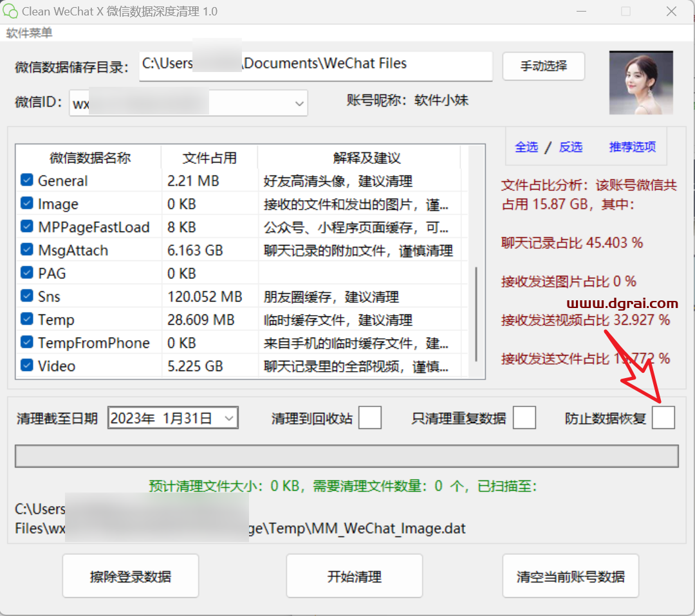695x616 pixels.
Task: Select the 5.225 GB size cell
Action: click(195, 367)
